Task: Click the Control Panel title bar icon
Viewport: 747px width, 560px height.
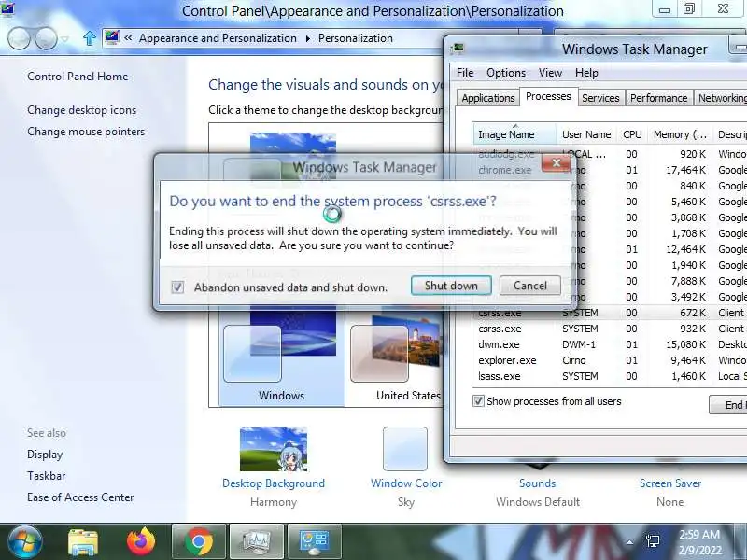Action: (x=7, y=8)
